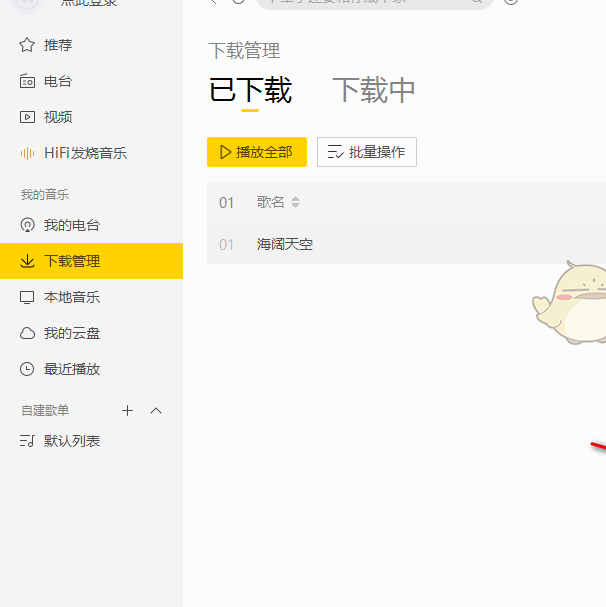Open 电台 via its radio icon

pos(27,81)
